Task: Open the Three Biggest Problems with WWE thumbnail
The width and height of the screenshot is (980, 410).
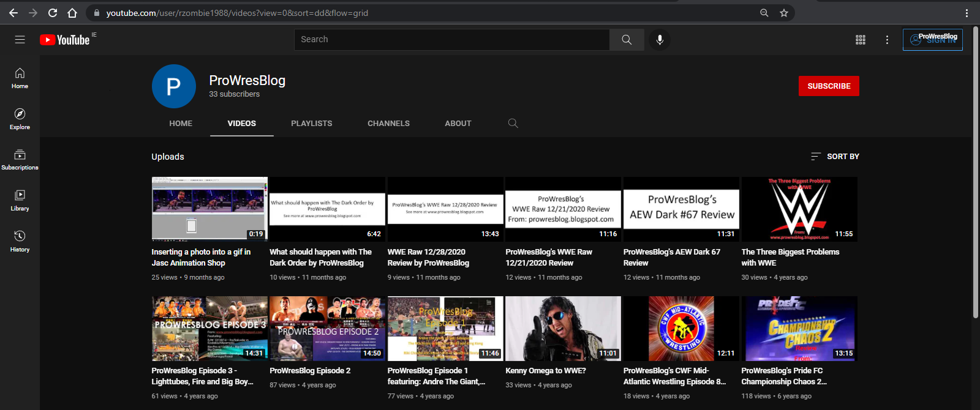Action: (799, 209)
